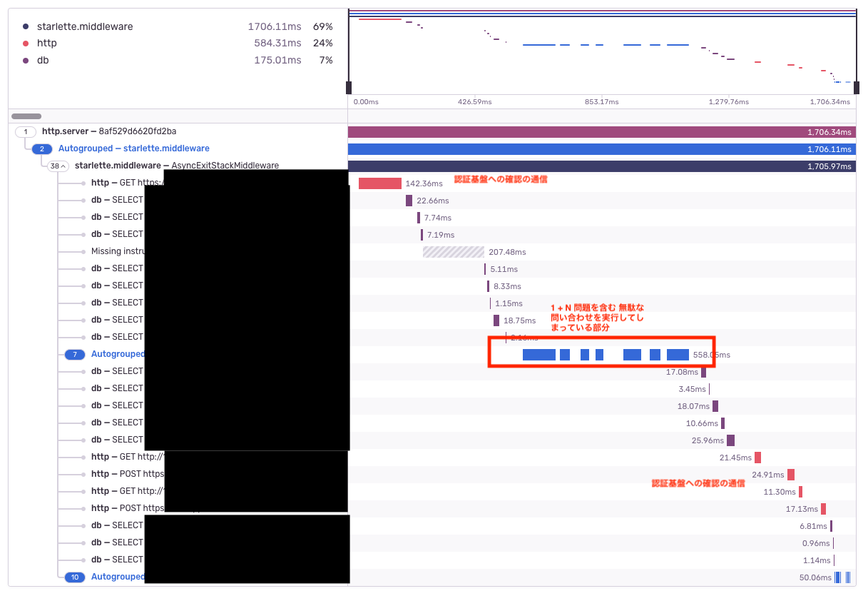868x601 pixels.
Task: Click the 18.75ms db span bar
Action: tap(496, 320)
